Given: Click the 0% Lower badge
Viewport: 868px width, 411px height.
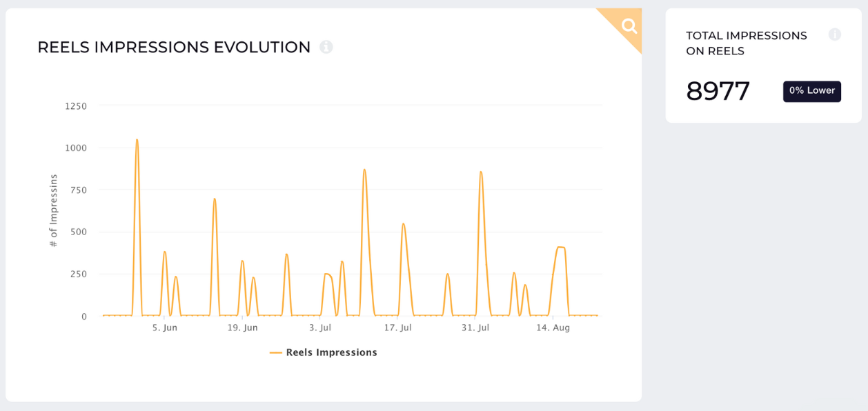Looking at the screenshot, I should pos(812,91).
